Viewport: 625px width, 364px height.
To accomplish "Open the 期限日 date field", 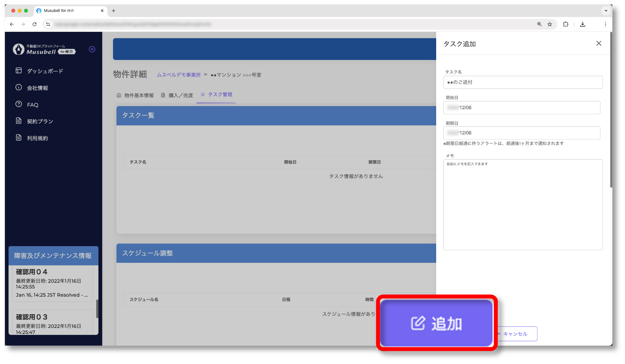I will pyautogui.click(x=521, y=133).
